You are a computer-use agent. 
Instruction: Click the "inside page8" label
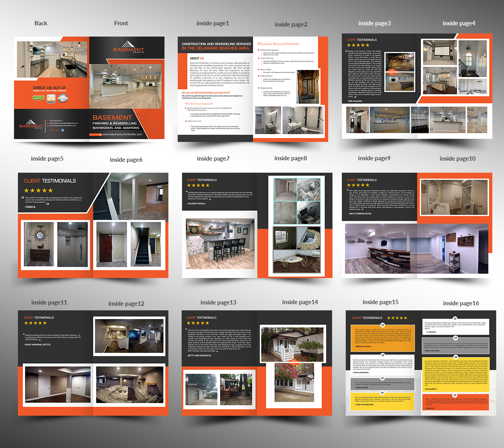click(290, 158)
